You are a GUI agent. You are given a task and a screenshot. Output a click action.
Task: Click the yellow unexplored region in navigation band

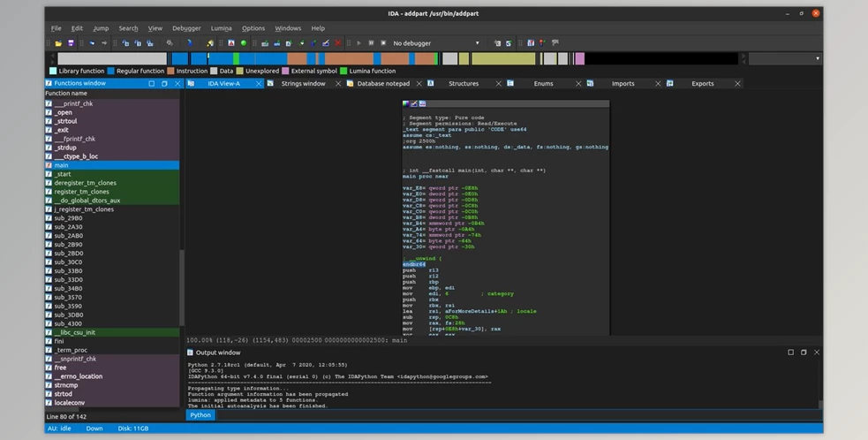[x=503, y=58]
